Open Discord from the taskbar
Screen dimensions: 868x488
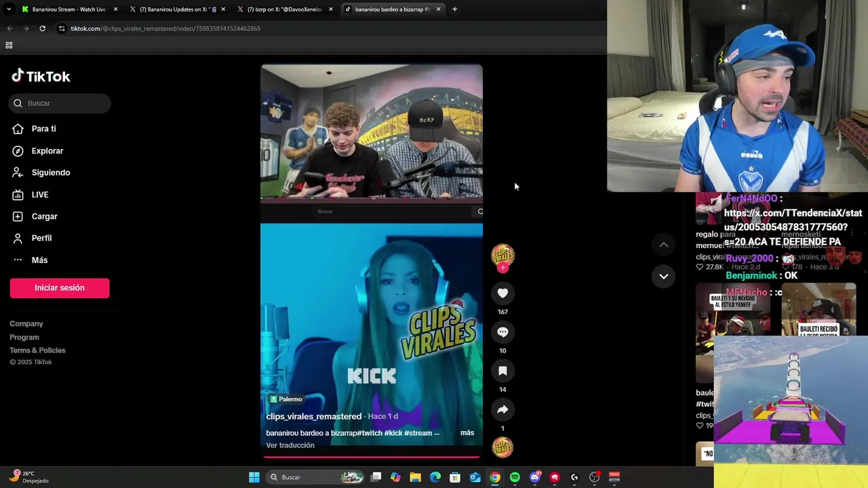point(535,477)
